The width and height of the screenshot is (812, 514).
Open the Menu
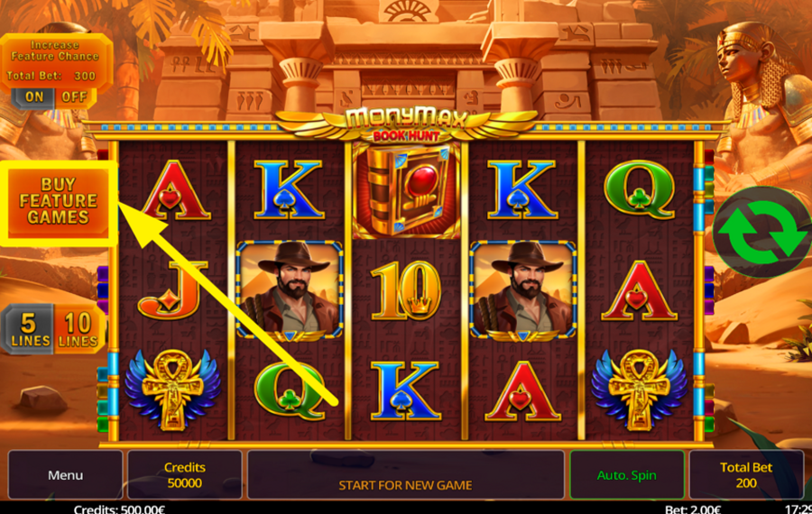click(65, 474)
